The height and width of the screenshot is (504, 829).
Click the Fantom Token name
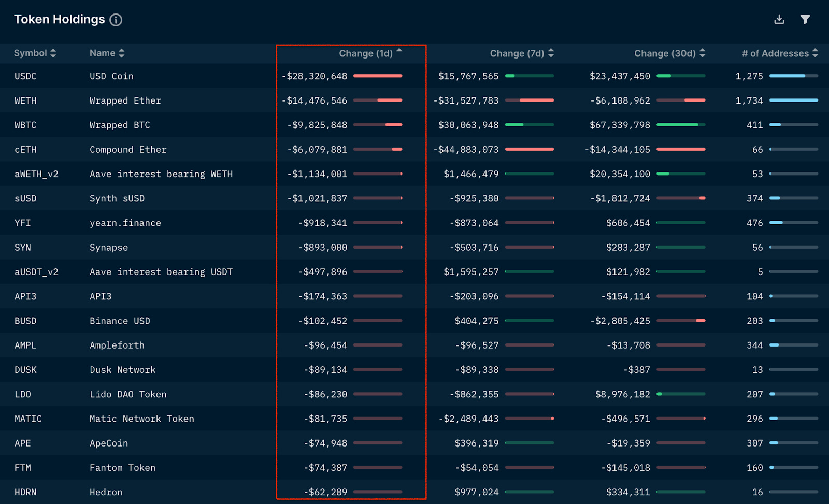pyautogui.click(x=123, y=468)
